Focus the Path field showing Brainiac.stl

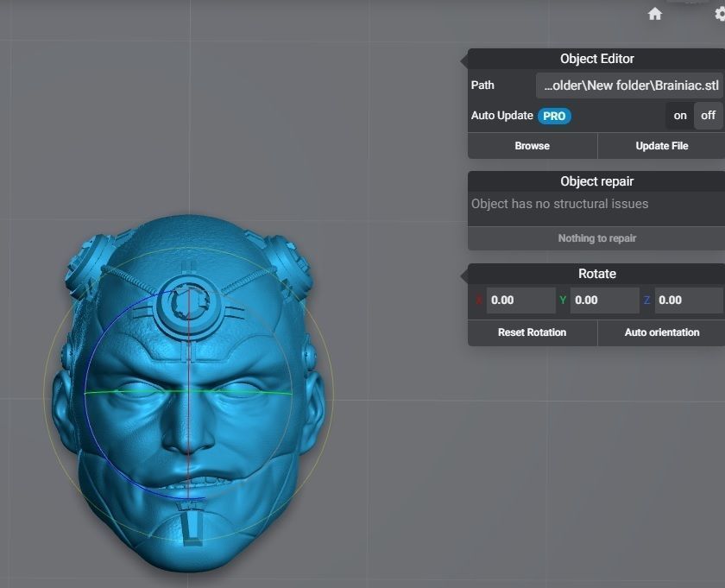coord(629,85)
